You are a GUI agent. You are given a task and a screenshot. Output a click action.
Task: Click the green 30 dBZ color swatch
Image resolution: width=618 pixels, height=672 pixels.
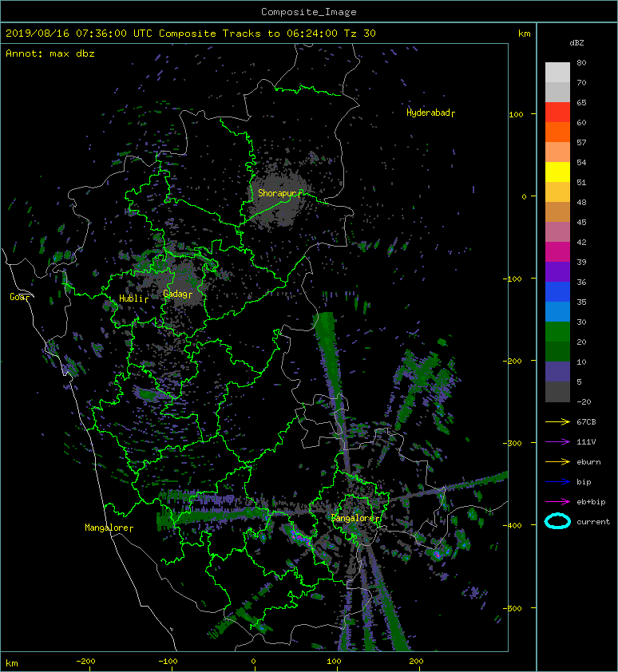[557, 331]
